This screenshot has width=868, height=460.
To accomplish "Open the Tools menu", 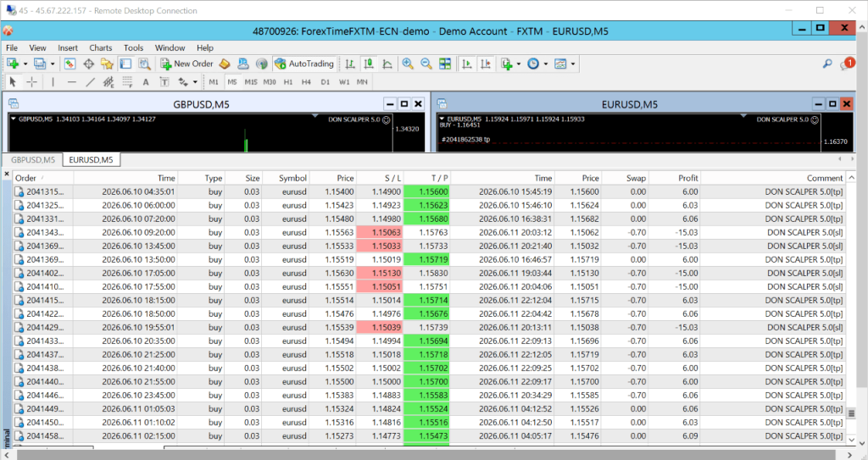I will click(133, 47).
